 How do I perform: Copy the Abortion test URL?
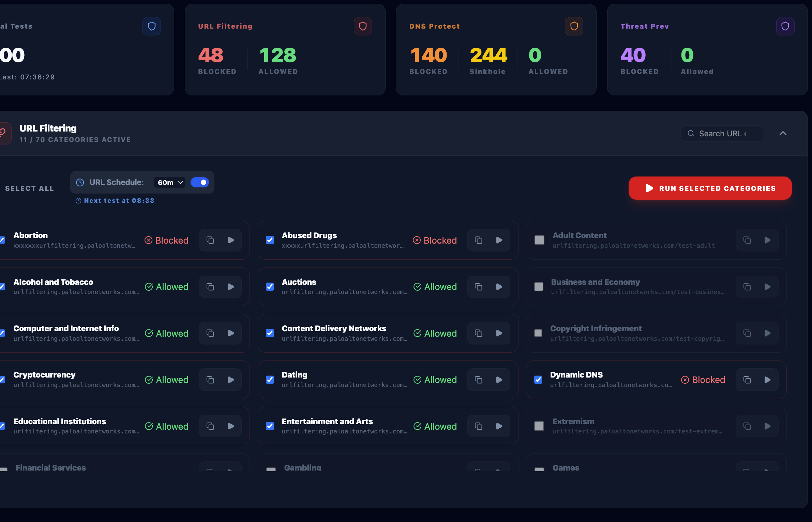[210, 240]
